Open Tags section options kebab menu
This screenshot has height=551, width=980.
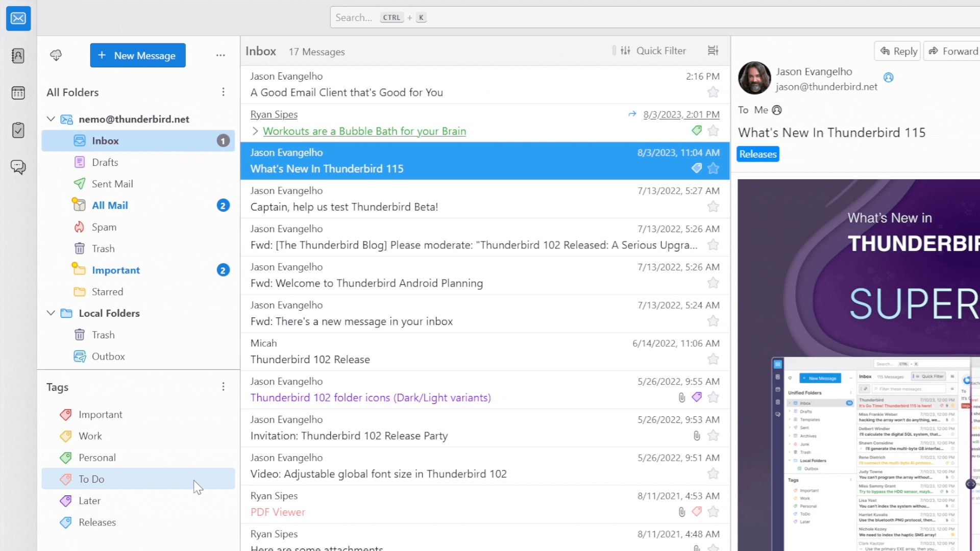[x=223, y=387]
